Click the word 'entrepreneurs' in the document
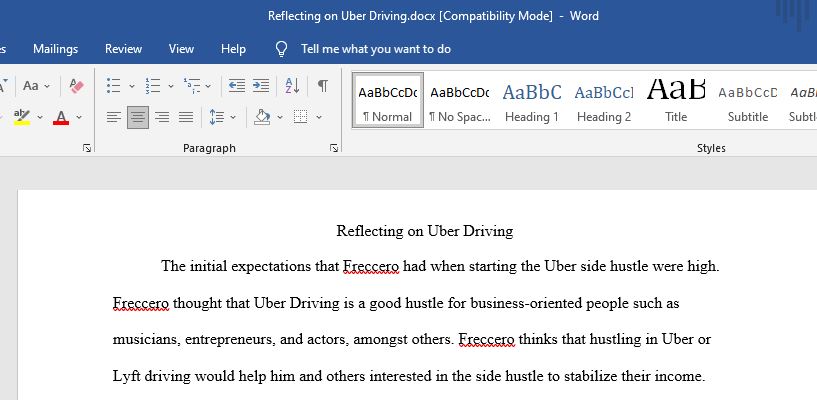 (x=230, y=340)
